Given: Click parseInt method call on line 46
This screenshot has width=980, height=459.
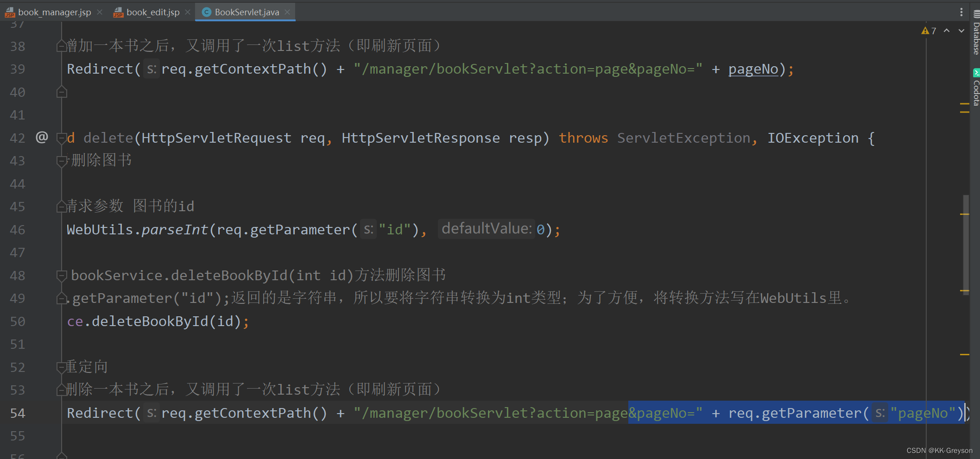Looking at the screenshot, I should pos(175,230).
